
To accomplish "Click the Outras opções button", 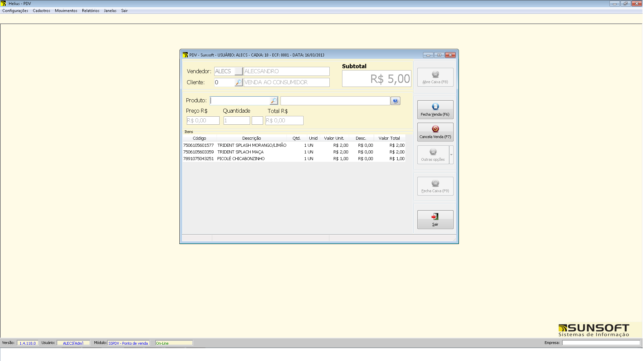I will pos(433,155).
